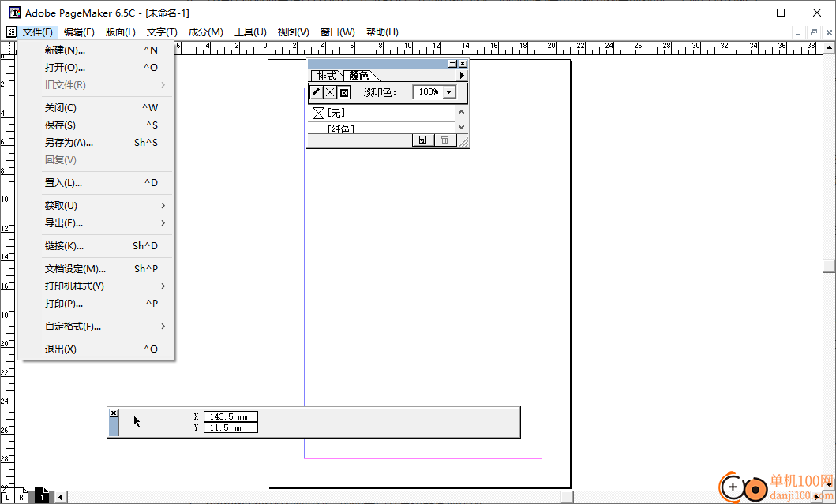Open the 窗口(W) menu

(x=338, y=32)
